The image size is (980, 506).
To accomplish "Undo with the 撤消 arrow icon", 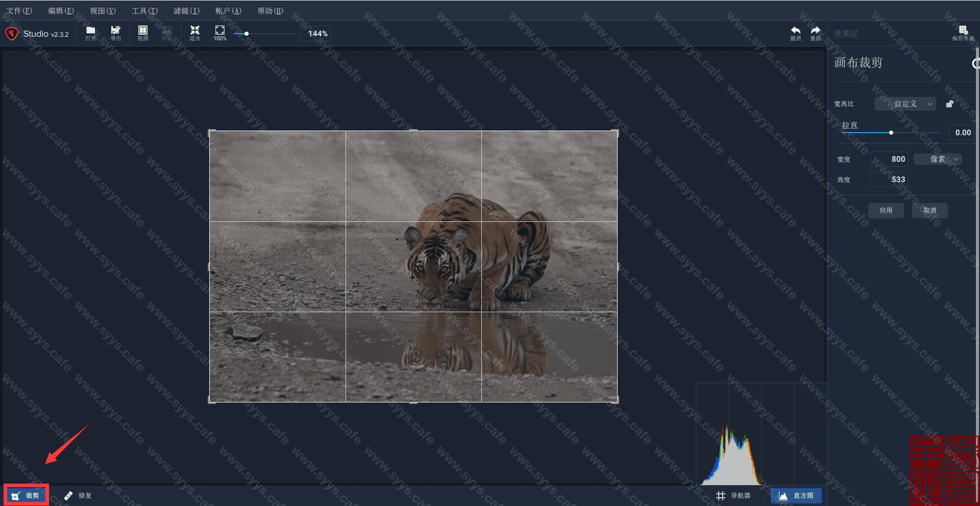I will coord(795,33).
